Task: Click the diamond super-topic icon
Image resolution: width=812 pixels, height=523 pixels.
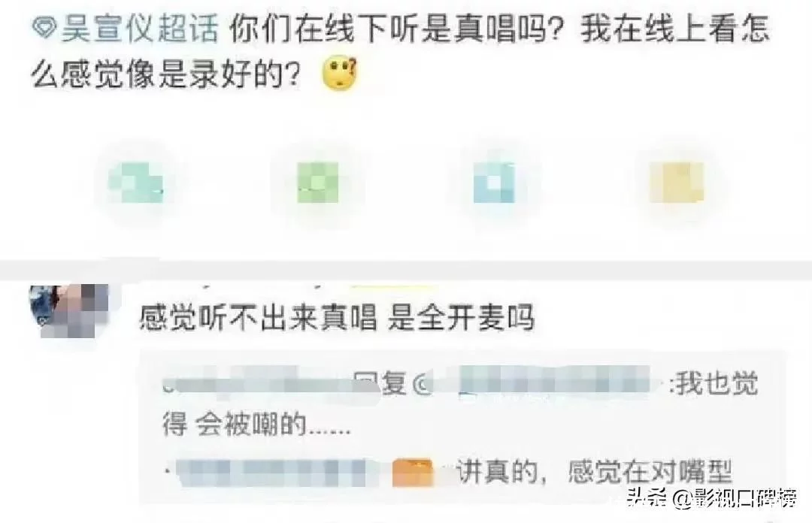Action: tap(44, 29)
